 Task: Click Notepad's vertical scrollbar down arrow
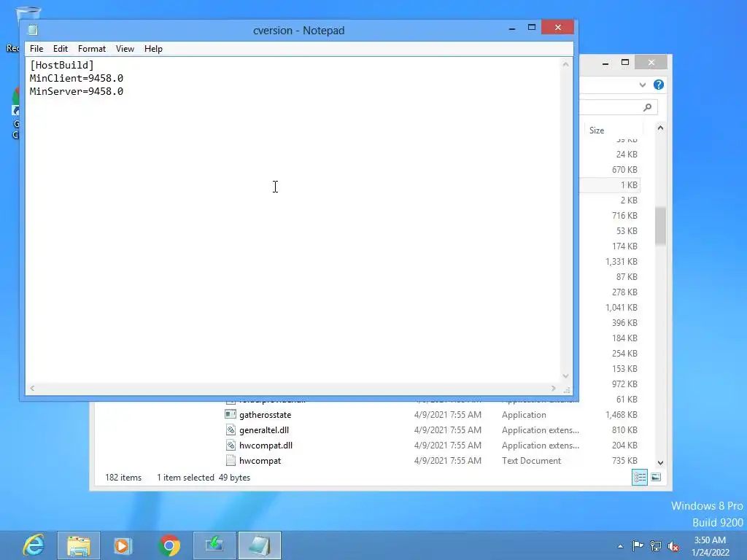pos(565,376)
